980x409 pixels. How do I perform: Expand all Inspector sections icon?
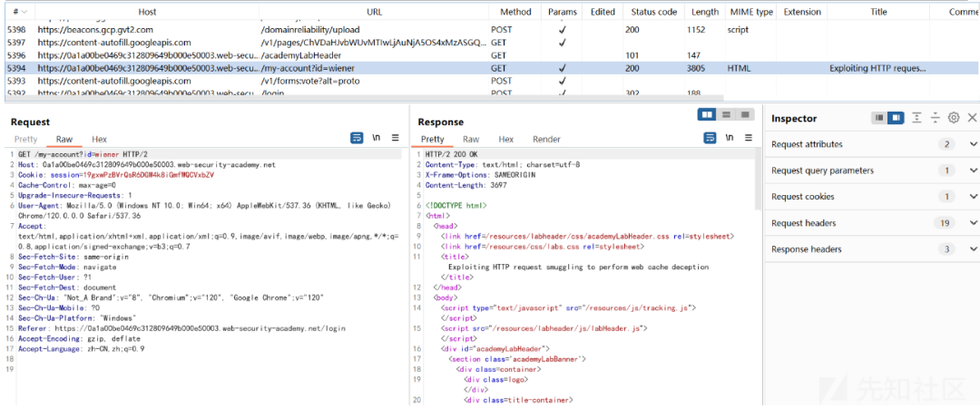916,118
